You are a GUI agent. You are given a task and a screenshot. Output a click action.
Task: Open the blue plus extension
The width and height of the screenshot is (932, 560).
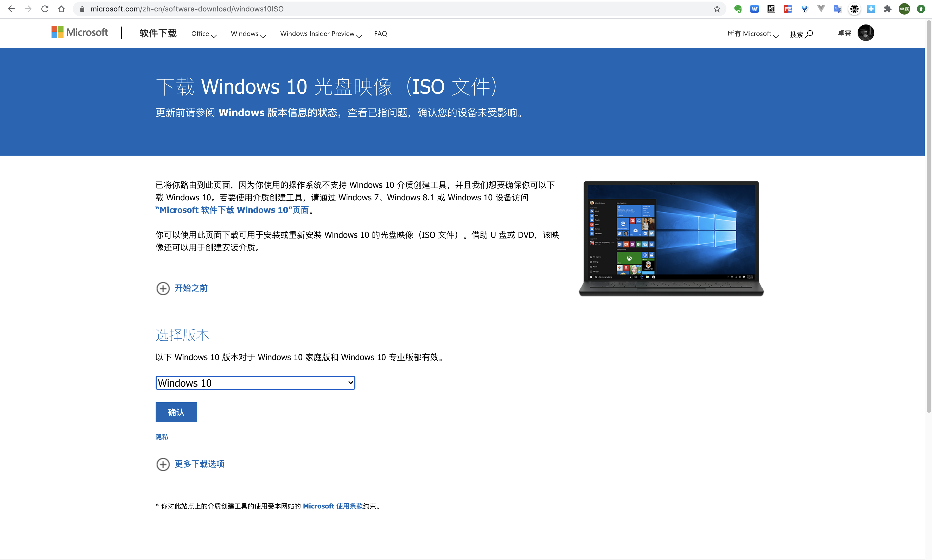point(871,9)
